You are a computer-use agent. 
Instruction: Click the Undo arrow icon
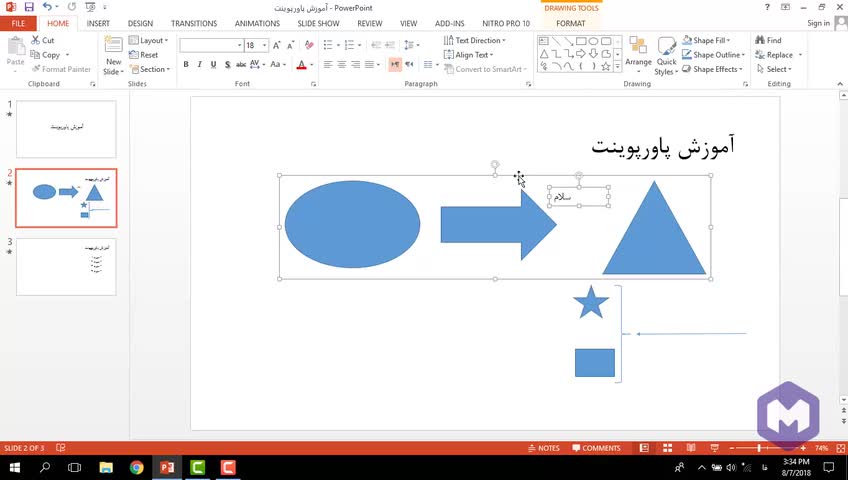click(x=48, y=7)
